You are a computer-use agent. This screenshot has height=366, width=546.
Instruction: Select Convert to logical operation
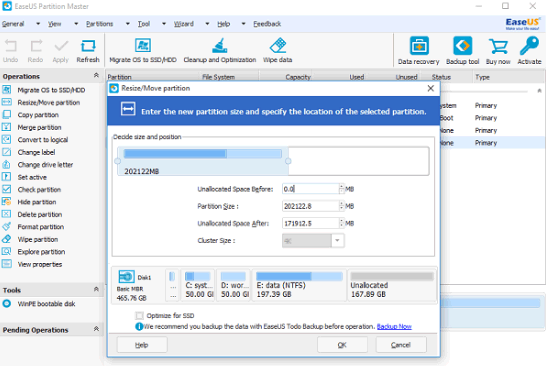click(x=43, y=140)
